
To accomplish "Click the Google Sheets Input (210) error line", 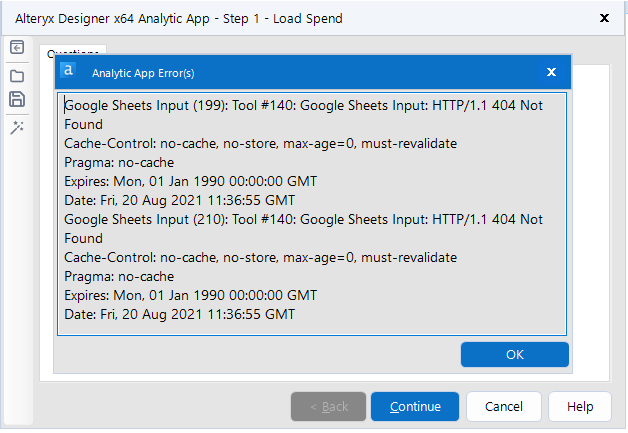I will coord(300,219).
